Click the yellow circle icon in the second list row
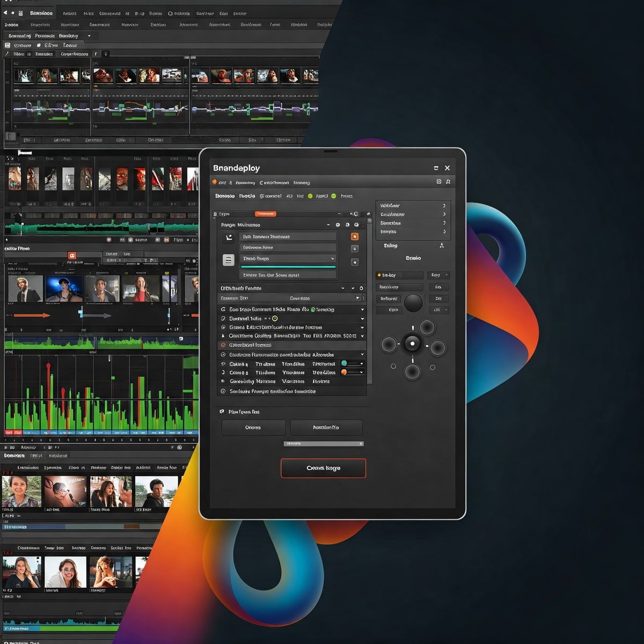 coord(275,319)
